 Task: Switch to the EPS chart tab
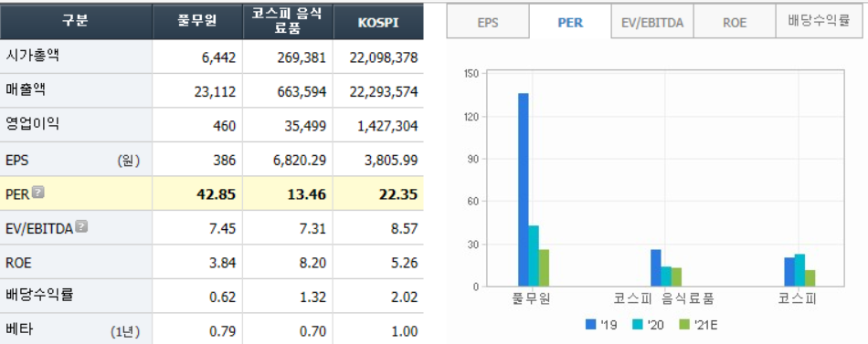488,22
